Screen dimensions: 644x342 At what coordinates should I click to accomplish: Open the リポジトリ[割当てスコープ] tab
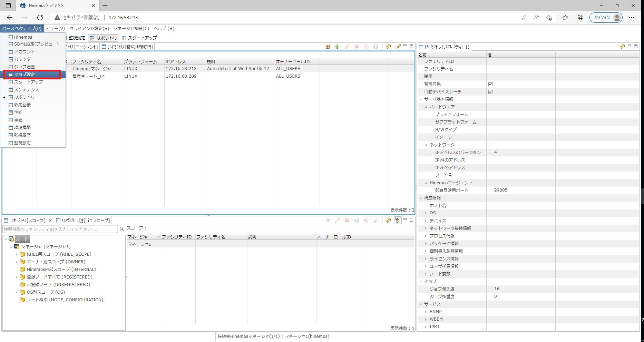tap(83, 220)
